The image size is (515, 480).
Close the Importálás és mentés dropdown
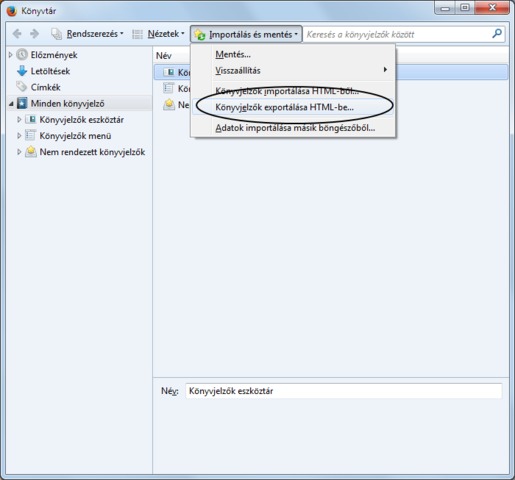point(246,34)
